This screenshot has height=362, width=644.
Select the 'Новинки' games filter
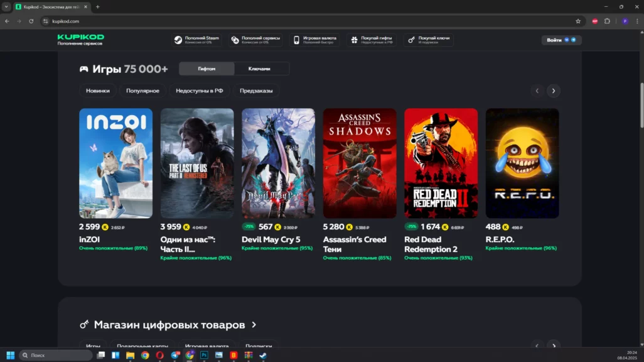click(98, 90)
